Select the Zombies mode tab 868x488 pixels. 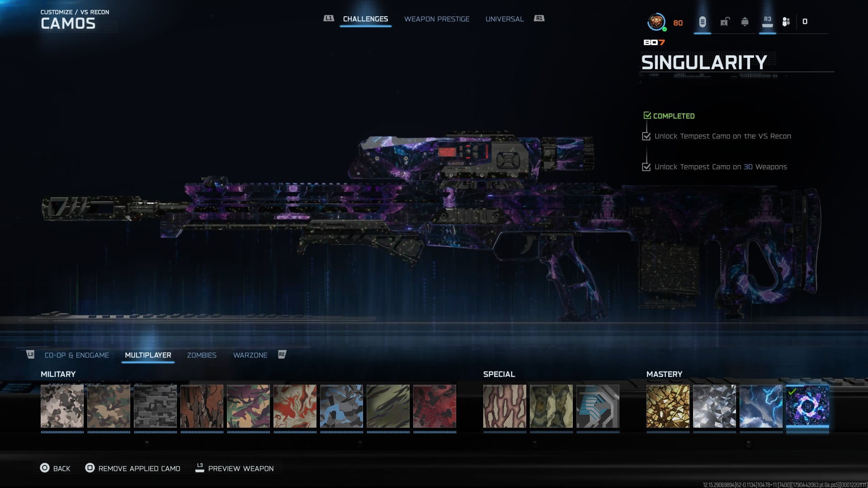(x=202, y=355)
